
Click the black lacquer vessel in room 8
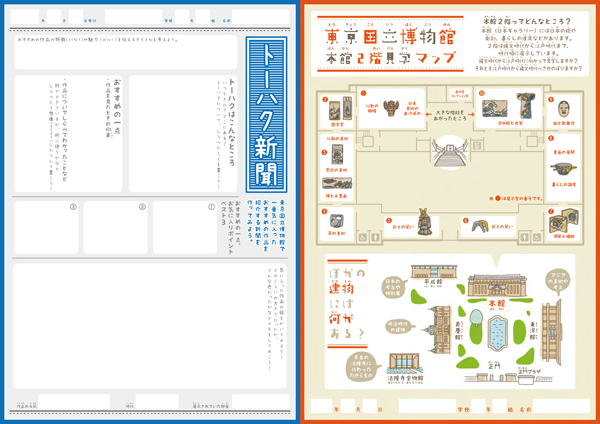pyautogui.click(x=564, y=168)
